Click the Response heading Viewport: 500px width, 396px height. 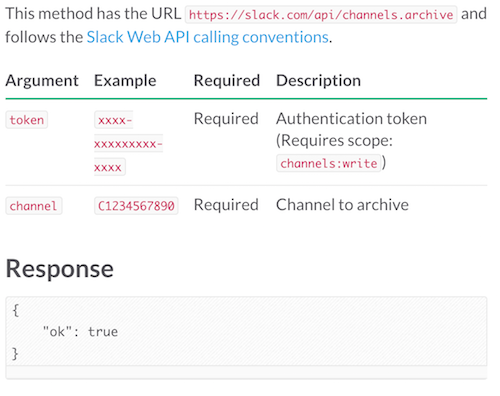pyautogui.click(x=60, y=269)
